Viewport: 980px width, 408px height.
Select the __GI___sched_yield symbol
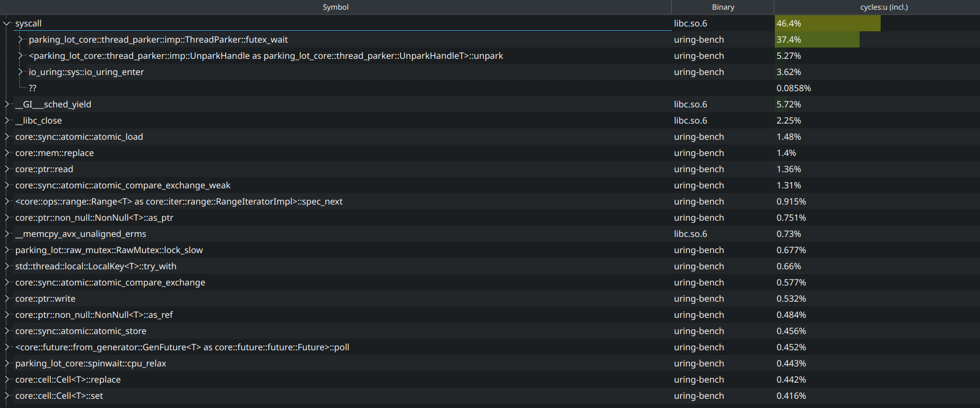[53, 104]
